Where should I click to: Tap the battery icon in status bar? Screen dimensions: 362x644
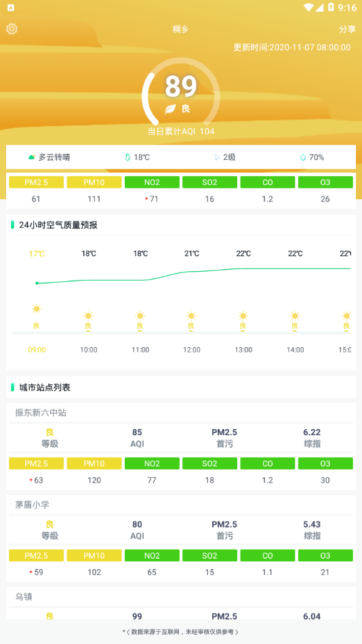[x=331, y=7]
